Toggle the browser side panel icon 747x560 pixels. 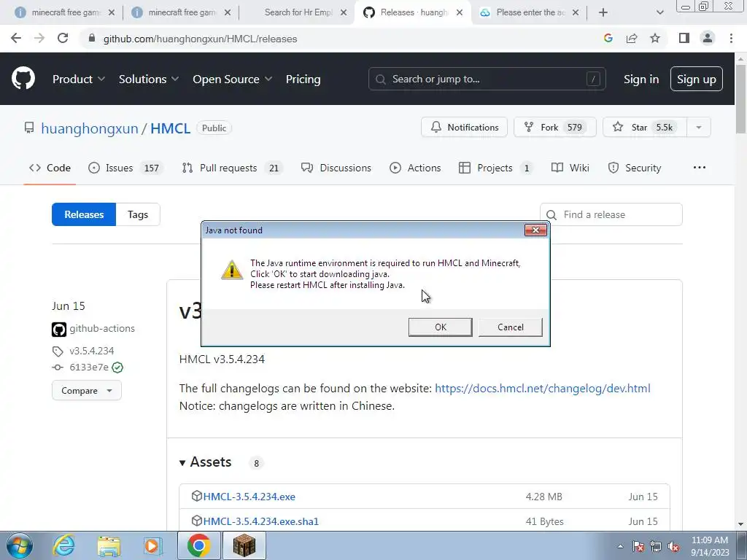(x=684, y=39)
